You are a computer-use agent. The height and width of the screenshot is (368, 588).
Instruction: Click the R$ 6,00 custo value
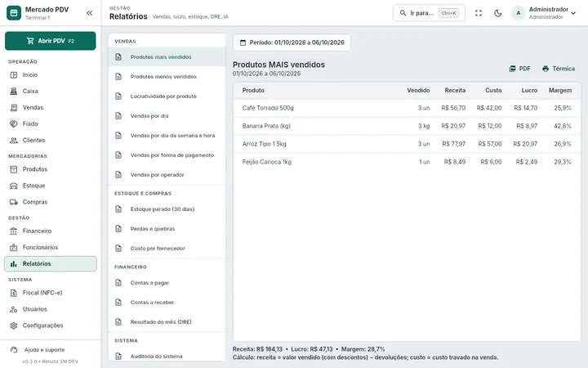tap(491, 162)
